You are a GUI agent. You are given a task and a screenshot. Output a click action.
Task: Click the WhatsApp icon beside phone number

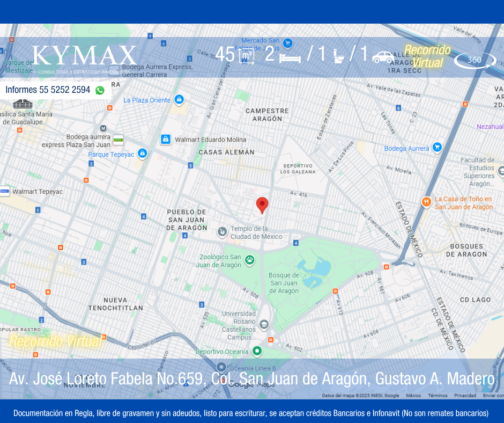point(100,90)
